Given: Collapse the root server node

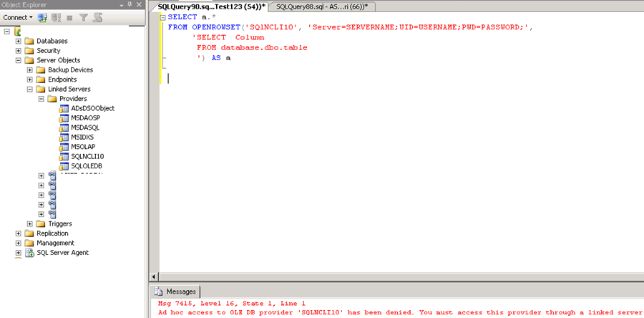Looking at the screenshot, I should pos(6,32).
